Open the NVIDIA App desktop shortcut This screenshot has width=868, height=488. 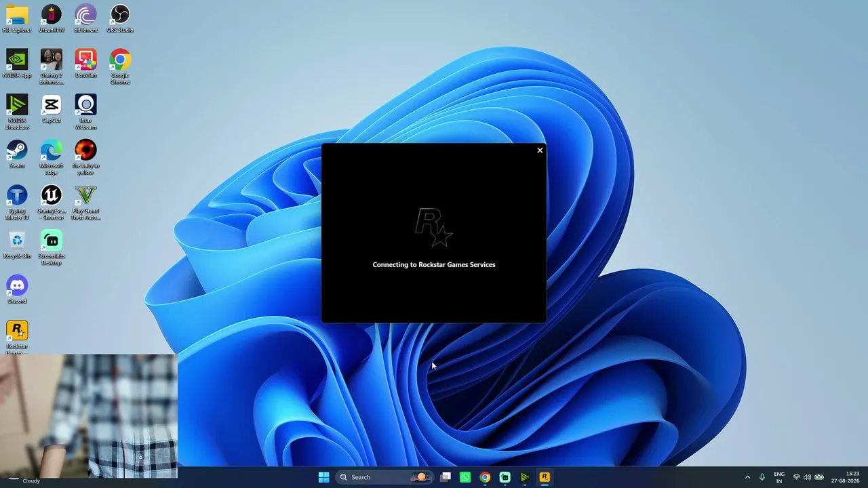click(x=17, y=64)
